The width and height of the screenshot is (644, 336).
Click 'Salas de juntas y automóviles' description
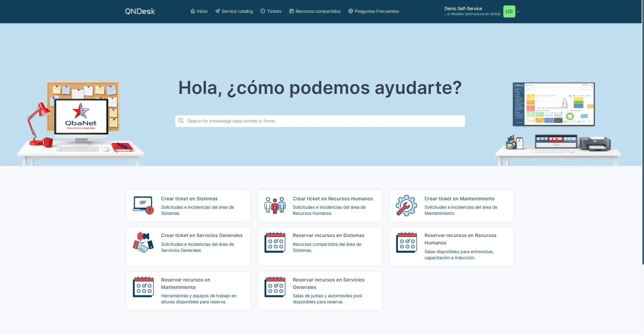327,299
